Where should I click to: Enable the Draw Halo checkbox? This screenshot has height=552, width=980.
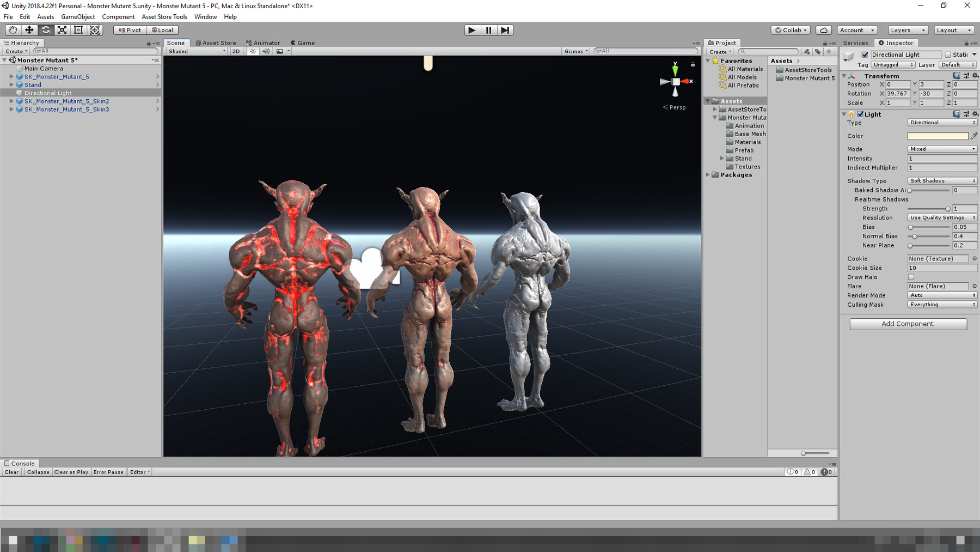point(911,277)
